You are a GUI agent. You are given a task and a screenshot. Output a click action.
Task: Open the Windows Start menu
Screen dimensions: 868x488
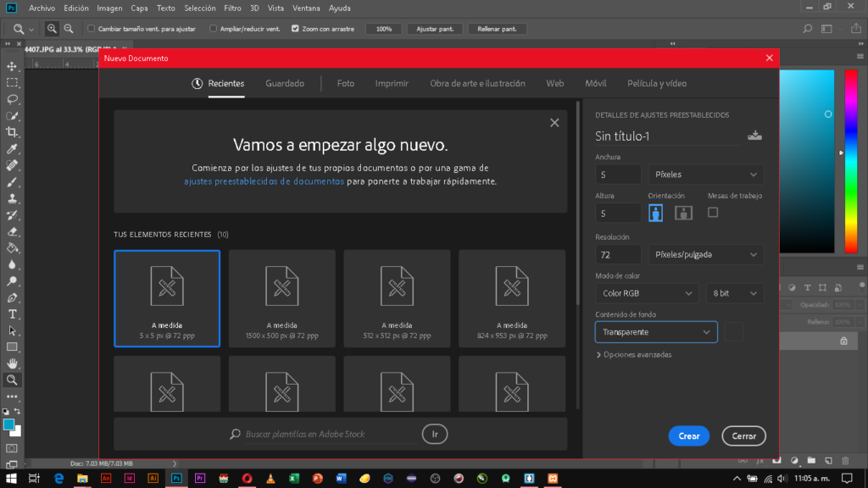tap(11, 479)
